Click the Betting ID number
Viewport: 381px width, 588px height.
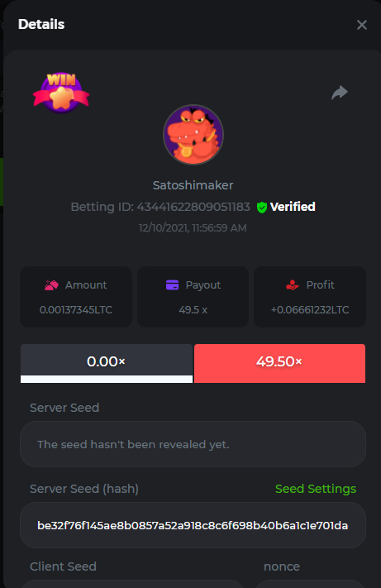[193, 207]
